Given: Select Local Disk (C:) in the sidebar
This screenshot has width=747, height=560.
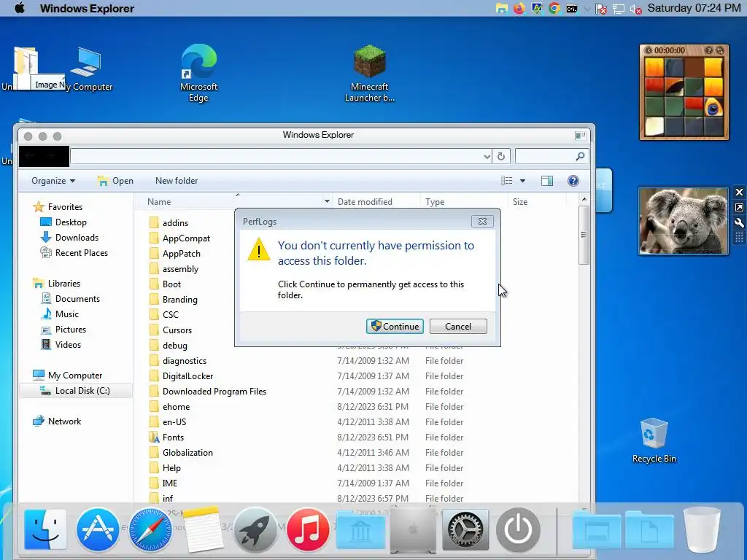Looking at the screenshot, I should click(76, 391).
